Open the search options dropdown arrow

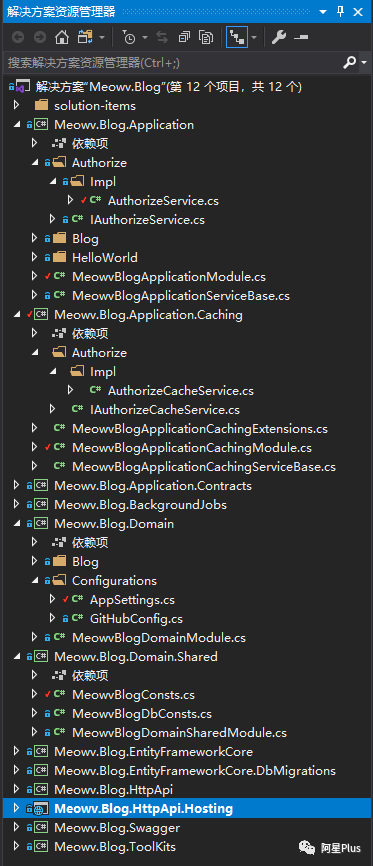click(x=364, y=63)
